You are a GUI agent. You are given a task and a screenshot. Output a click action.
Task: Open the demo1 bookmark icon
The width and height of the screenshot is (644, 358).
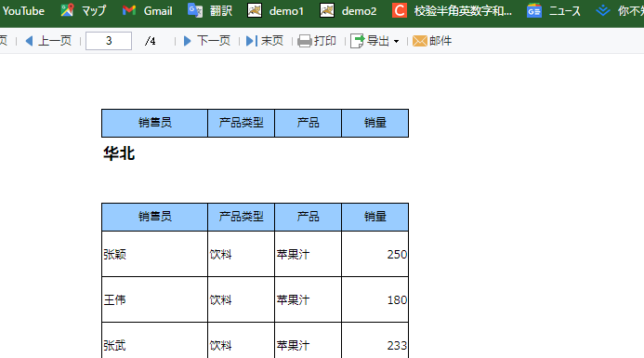coord(255,10)
